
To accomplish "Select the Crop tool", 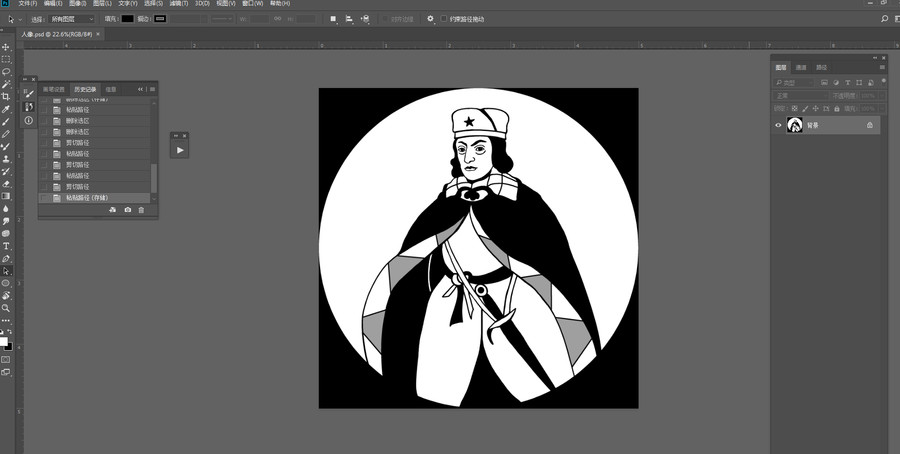I will (6, 96).
